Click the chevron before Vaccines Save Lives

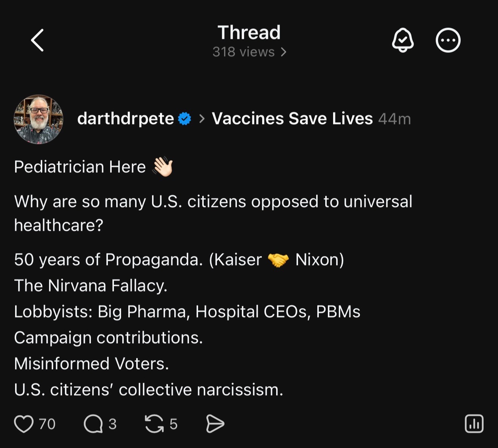[x=202, y=119]
